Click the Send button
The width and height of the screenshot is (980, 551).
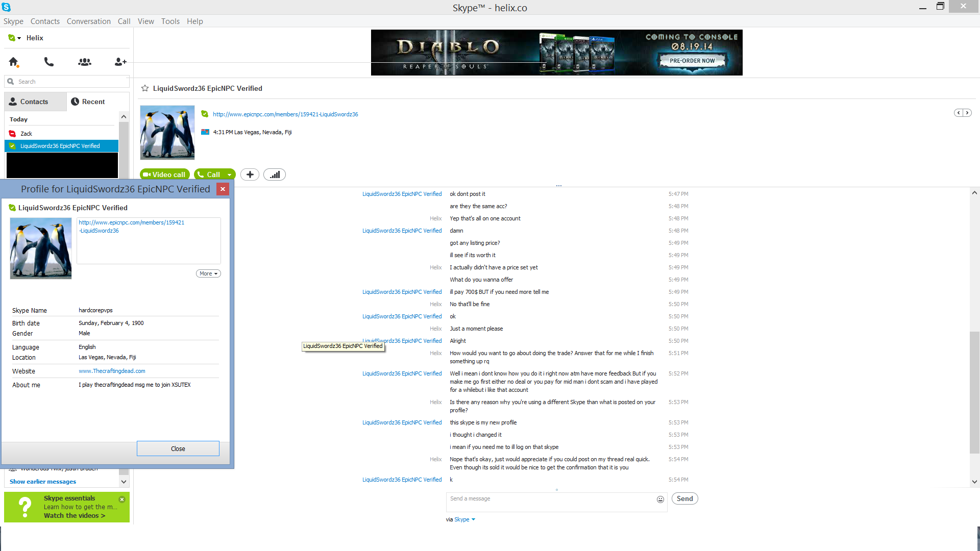(x=684, y=498)
